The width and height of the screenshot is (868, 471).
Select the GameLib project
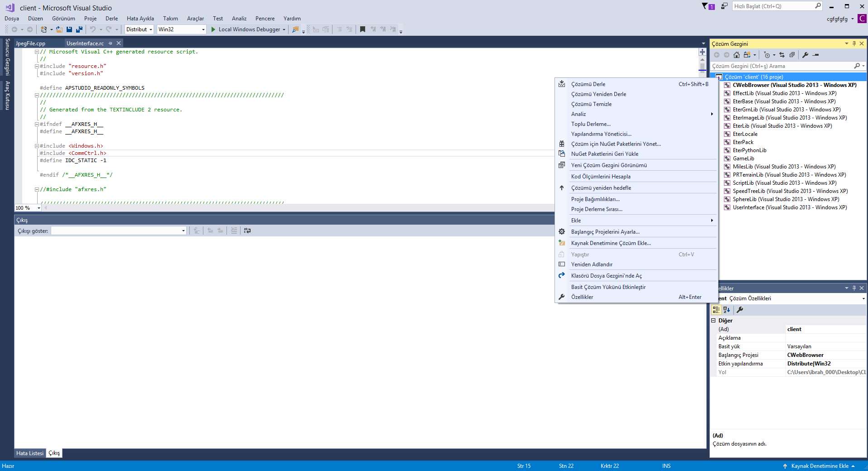(x=743, y=159)
